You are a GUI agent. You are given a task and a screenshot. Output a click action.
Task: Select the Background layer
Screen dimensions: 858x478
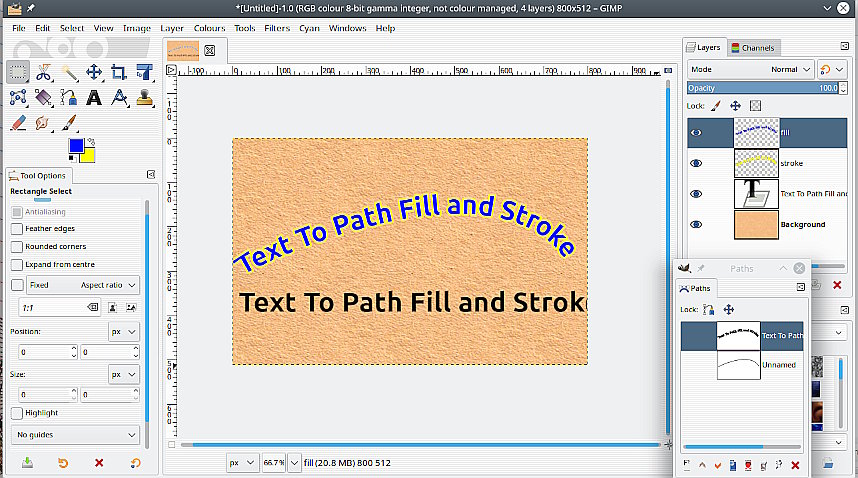[802, 225]
